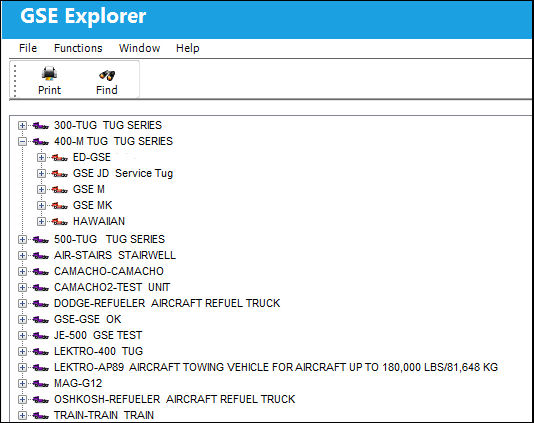Click the vehicle icon beside TRAIN-TRAIN

[x=41, y=416]
